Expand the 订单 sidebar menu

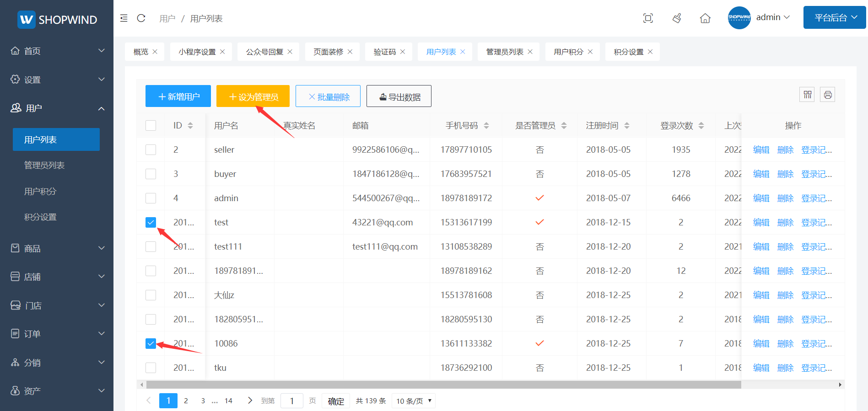coord(57,334)
